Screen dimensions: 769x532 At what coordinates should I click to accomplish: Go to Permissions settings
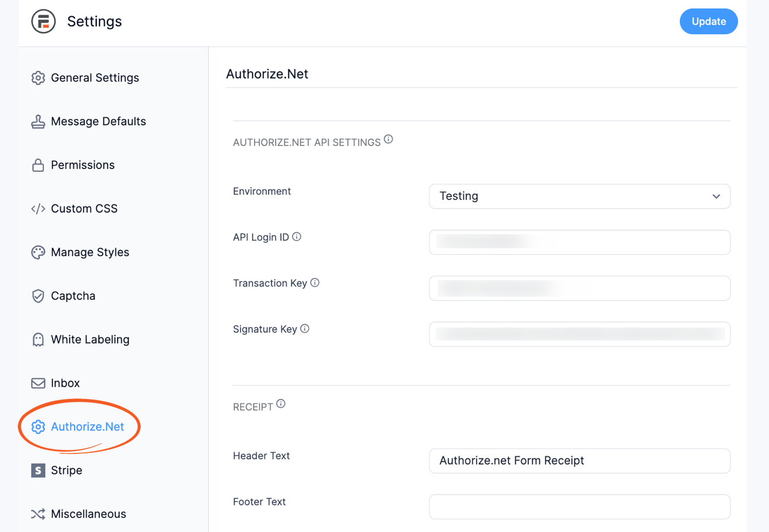coord(73,166)
